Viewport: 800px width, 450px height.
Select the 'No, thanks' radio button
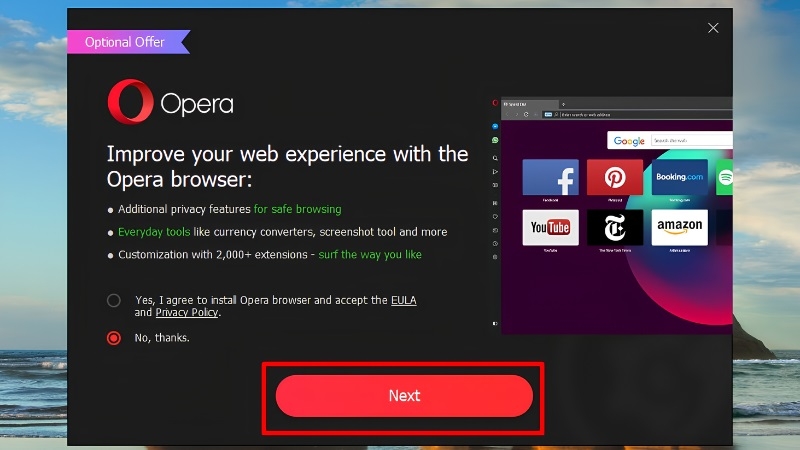click(x=114, y=338)
